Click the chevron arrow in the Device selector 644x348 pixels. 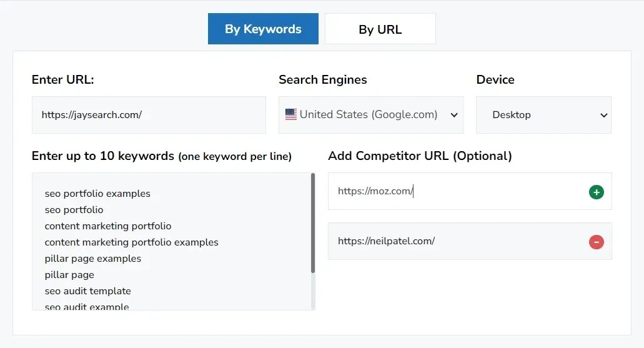[603, 116]
